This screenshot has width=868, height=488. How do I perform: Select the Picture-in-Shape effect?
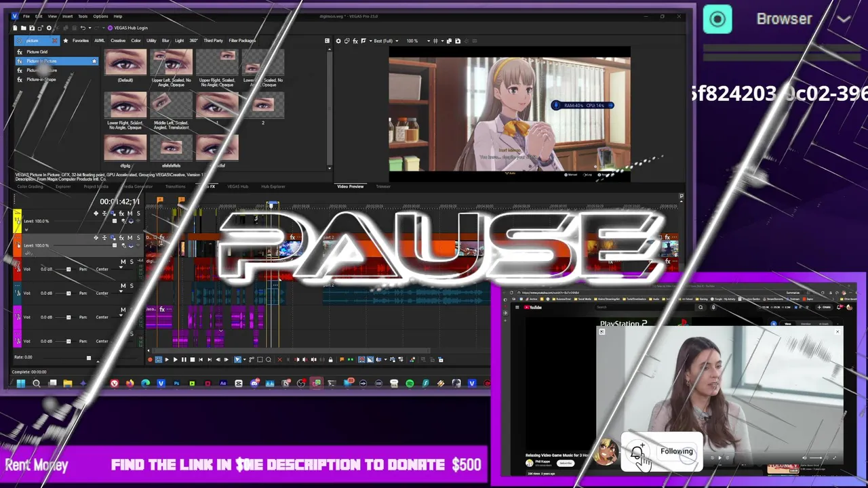coord(41,79)
